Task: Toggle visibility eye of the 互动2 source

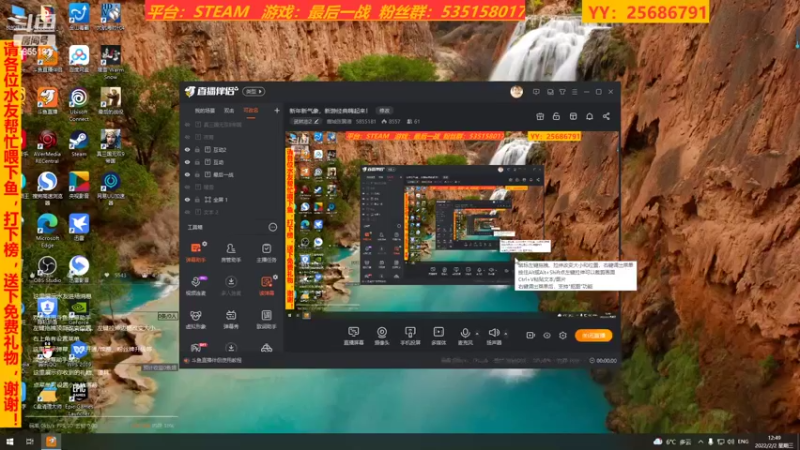Action: [187, 150]
